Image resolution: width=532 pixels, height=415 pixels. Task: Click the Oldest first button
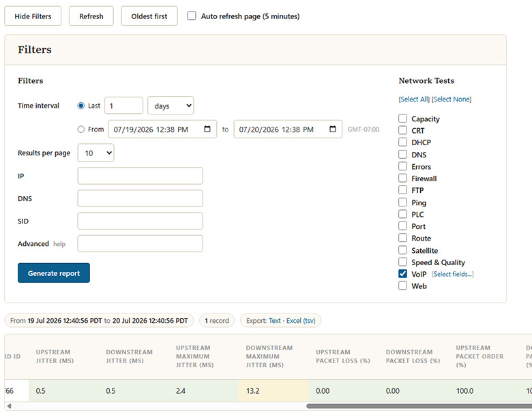click(149, 16)
